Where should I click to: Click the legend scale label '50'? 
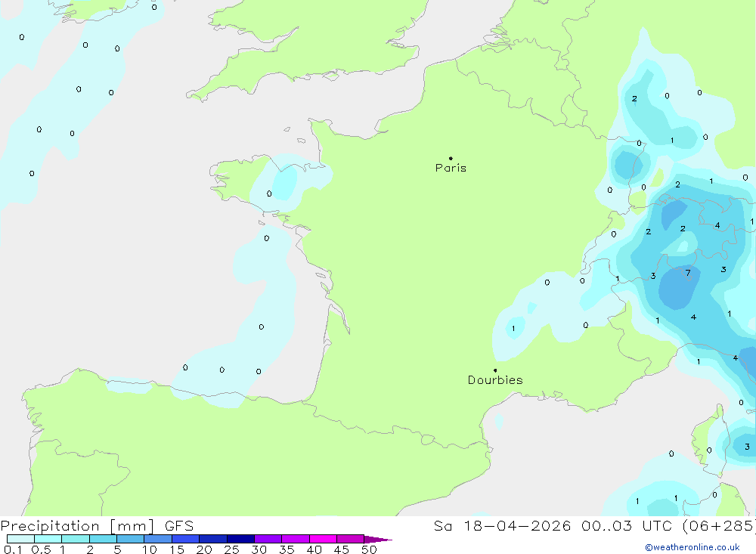point(370,549)
